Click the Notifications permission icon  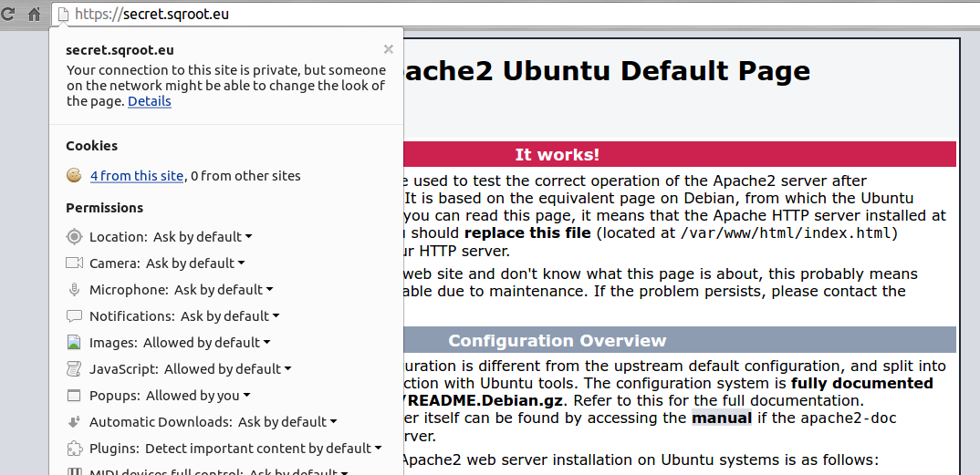click(x=75, y=315)
